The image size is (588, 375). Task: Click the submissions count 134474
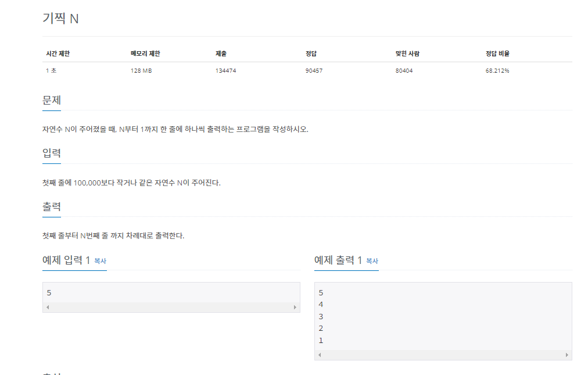(226, 70)
